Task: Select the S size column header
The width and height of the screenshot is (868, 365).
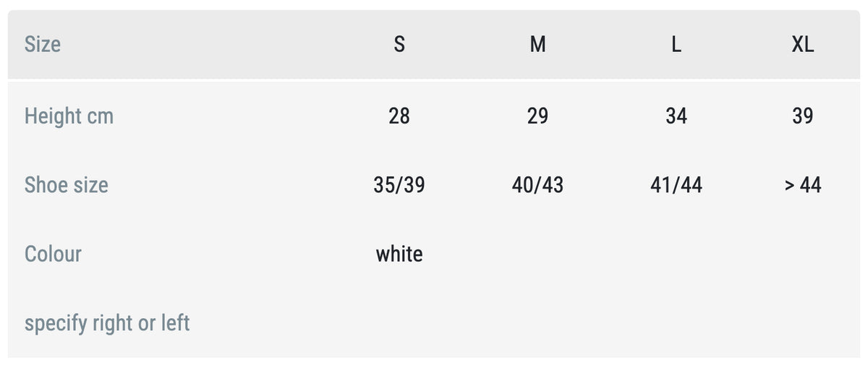Action: click(x=399, y=44)
